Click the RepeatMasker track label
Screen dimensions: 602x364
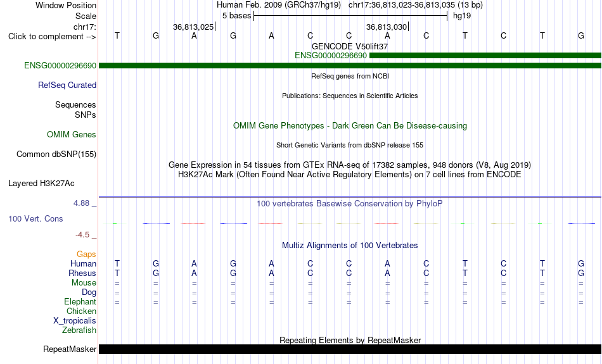tap(70, 349)
